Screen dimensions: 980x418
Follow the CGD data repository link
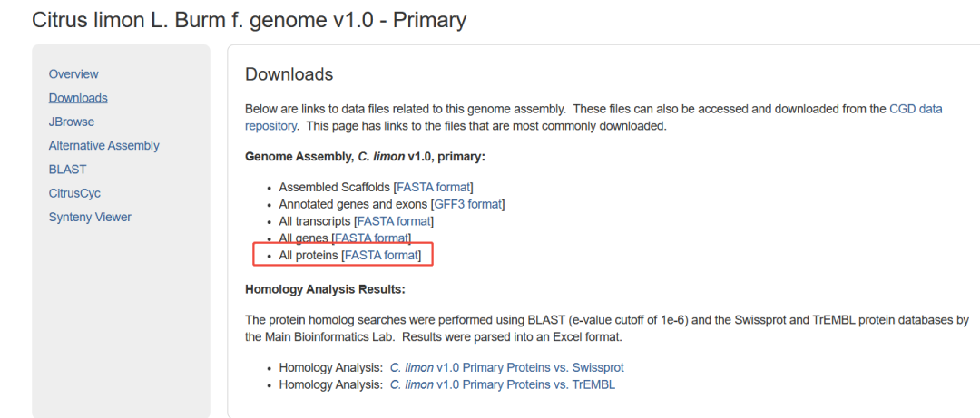593,117
